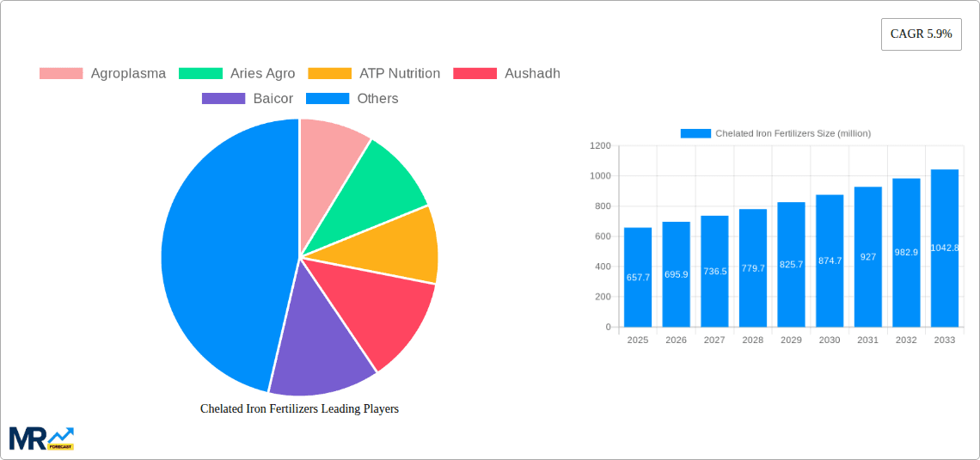980x460 pixels.
Task: Click the Aushadh legend label
Action: [532, 73]
